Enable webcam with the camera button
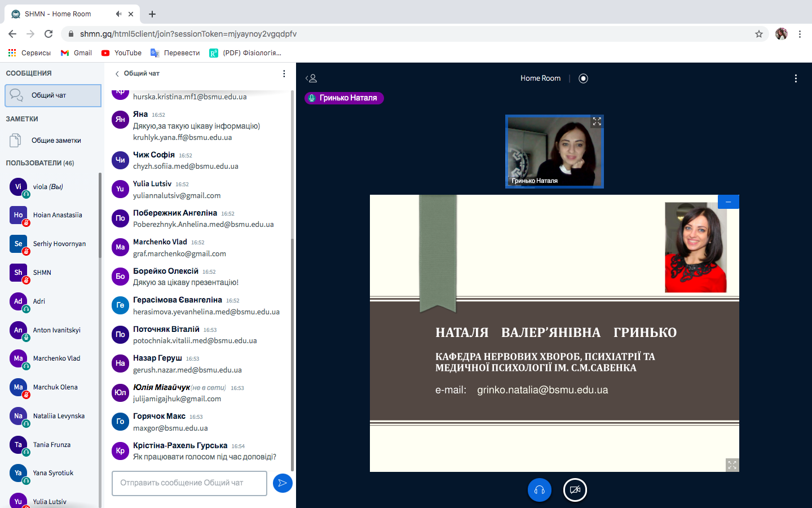 (x=575, y=490)
